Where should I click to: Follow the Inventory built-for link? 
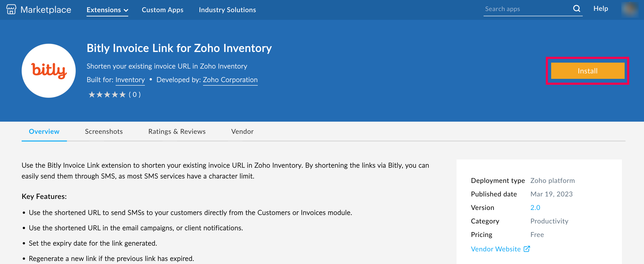pyautogui.click(x=130, y=80)
